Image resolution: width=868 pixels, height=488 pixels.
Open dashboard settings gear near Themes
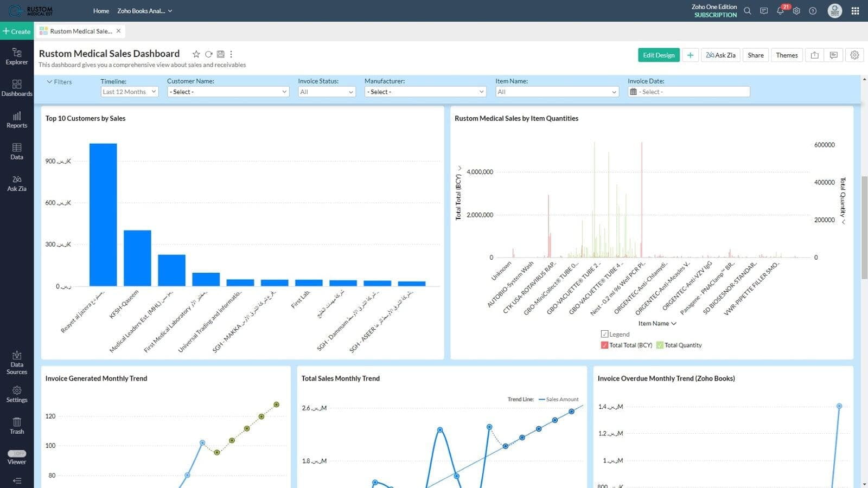click(x=854, y=55)
